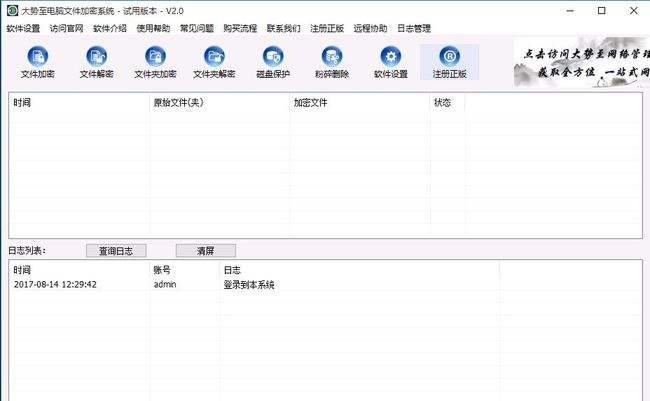Choose the 常见问题 menu
Viewport: 650px width, 401px height.
coord(197,28)
